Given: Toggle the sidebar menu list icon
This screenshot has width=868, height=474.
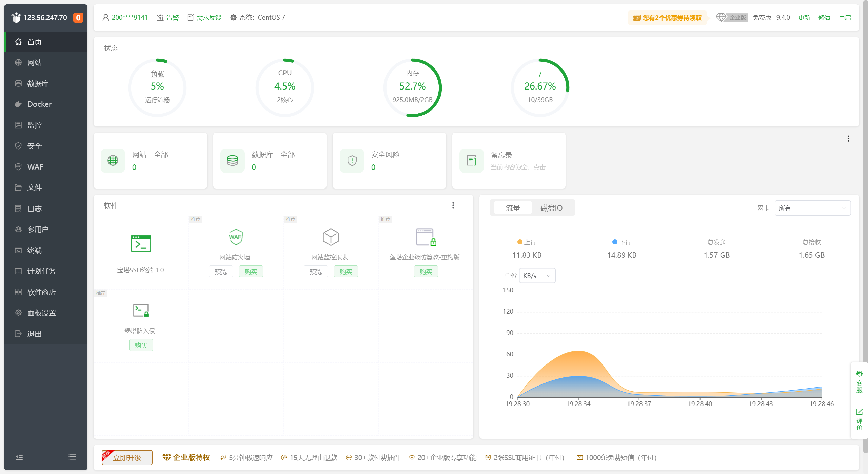Looking at the screenshot, I should [72, 457].
